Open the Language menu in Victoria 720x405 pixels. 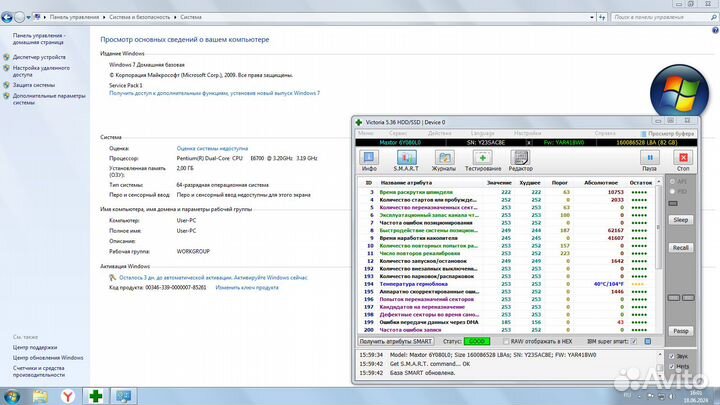click(x=483, y=133)
